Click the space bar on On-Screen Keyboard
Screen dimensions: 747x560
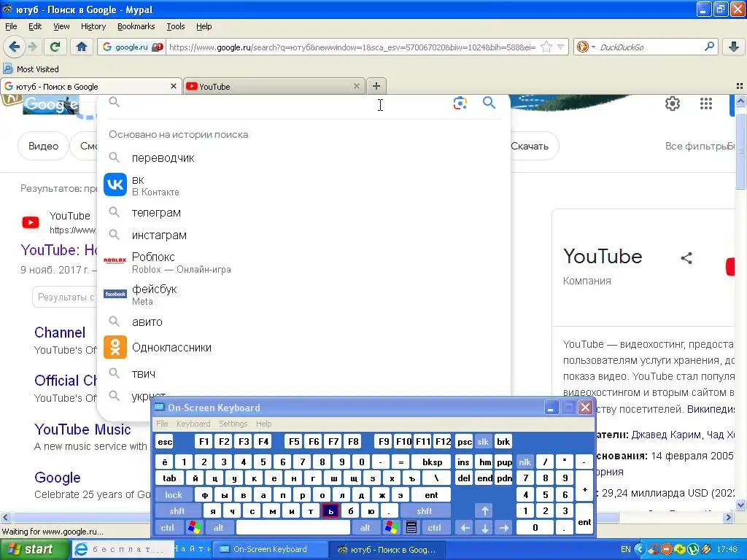point(293,528)
